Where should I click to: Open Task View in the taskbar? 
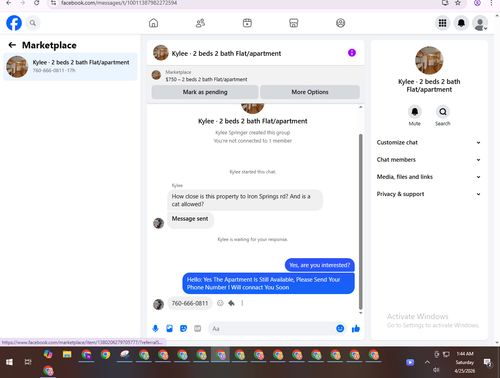point(28,362)
